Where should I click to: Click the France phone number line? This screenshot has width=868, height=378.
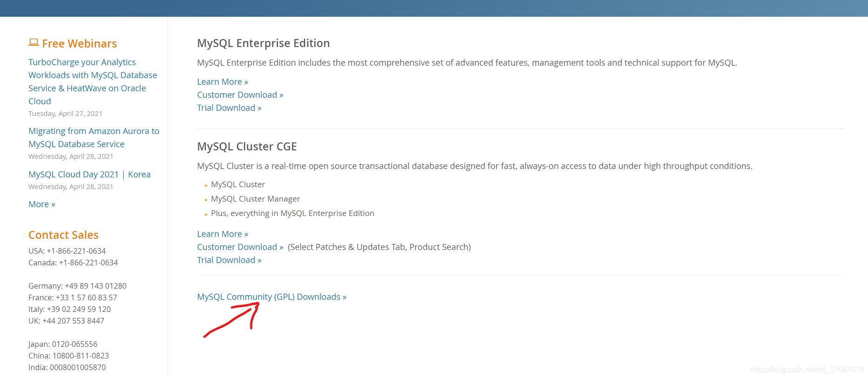(73, 297)
